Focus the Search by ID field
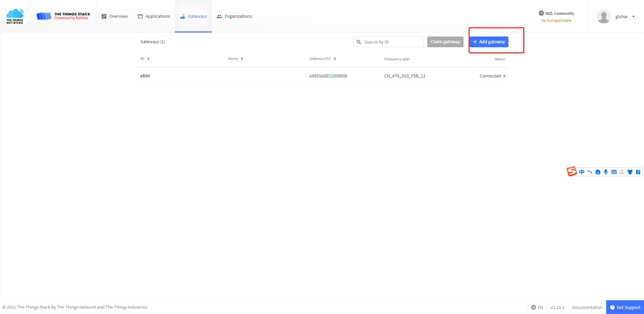This screenshot has width=644, height=314. click(x=392, y=42)
